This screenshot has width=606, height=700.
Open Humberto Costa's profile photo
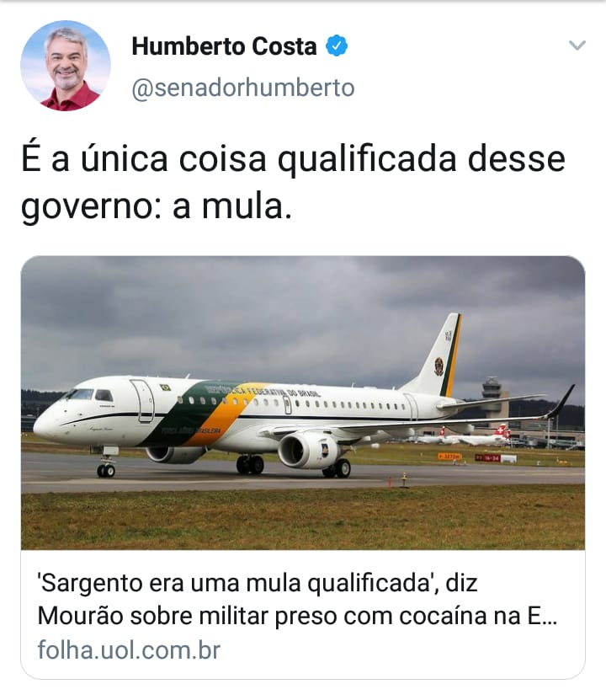tap(66, 66)
